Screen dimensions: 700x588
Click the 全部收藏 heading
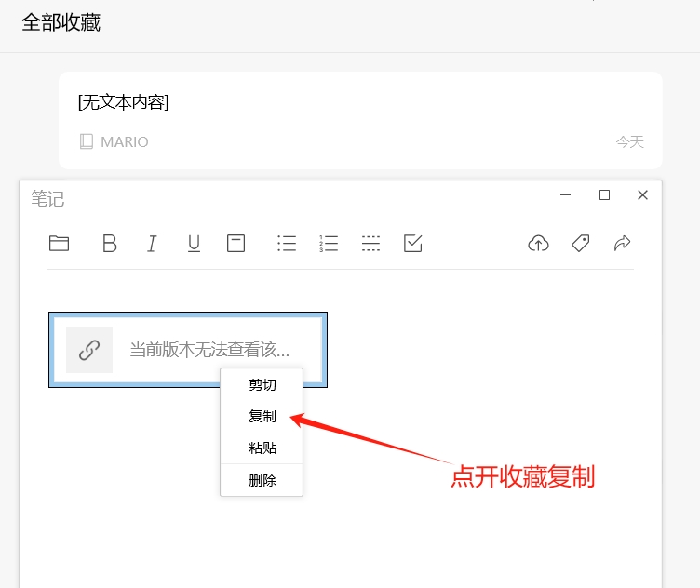pos(61,22)
